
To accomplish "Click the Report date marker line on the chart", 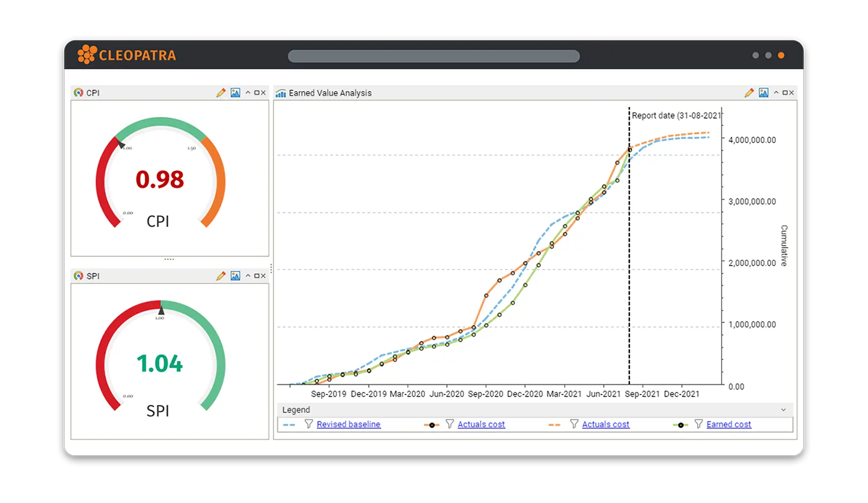I will [629, 244].
